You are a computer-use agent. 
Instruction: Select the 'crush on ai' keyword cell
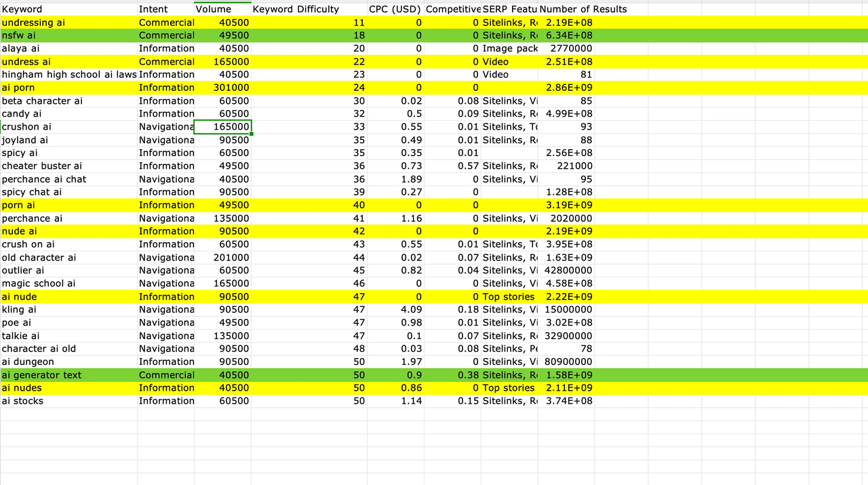click(68, 244)
